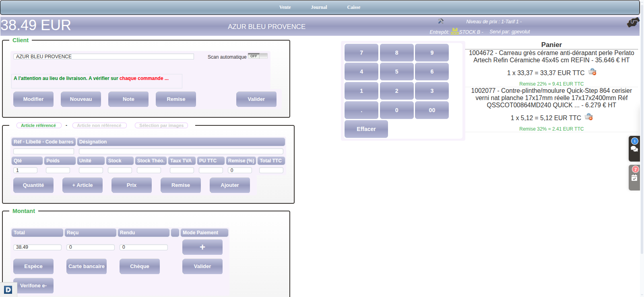The width and height of the screenshot is (644, 297).
Task: Toggle the Scan automatique switch
Action: [x=258, y=56]
